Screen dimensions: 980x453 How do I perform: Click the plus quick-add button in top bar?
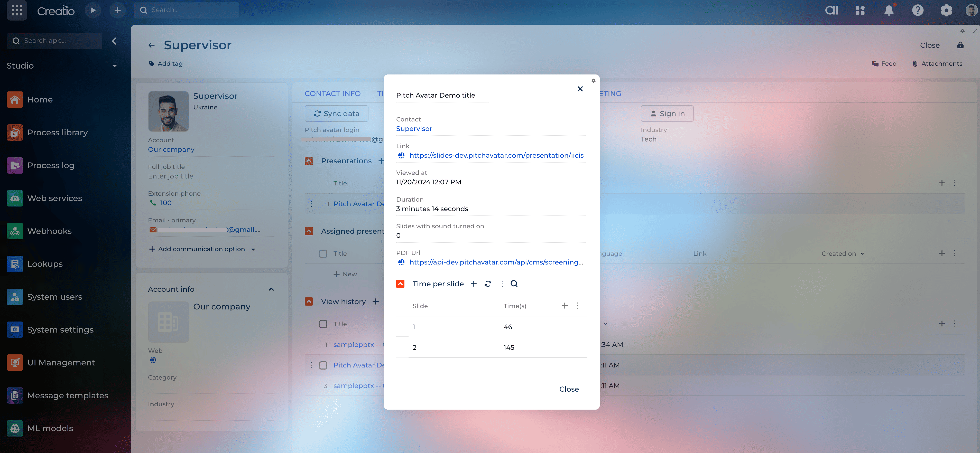click(118, 10)
